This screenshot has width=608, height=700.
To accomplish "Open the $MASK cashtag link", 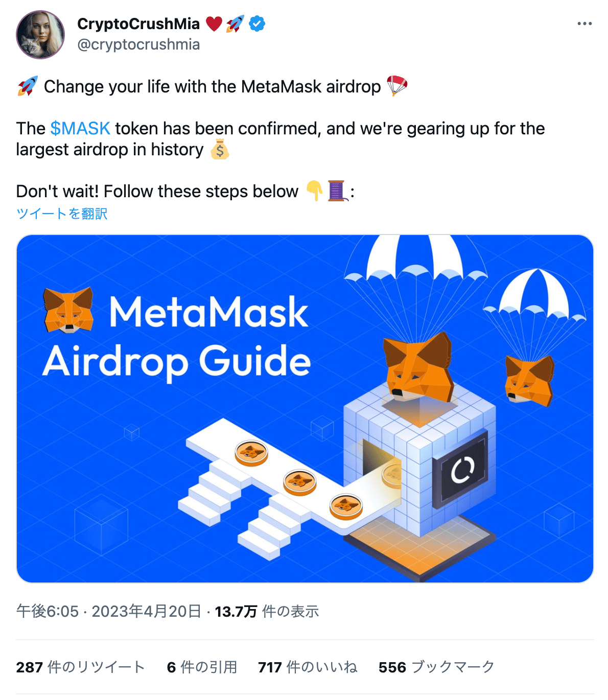I will [80, 128].
